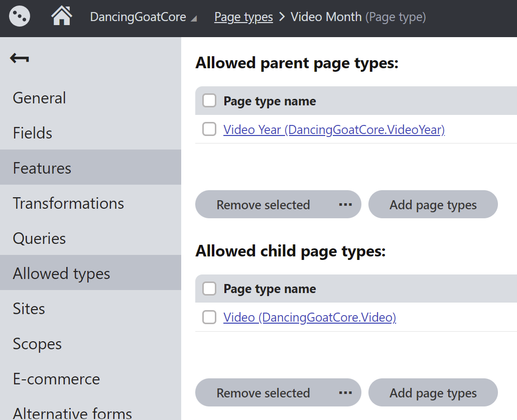Sort by Page type name in child table
Image resolution: width=517 pixels, height=420 pixels.
(270, 289)
